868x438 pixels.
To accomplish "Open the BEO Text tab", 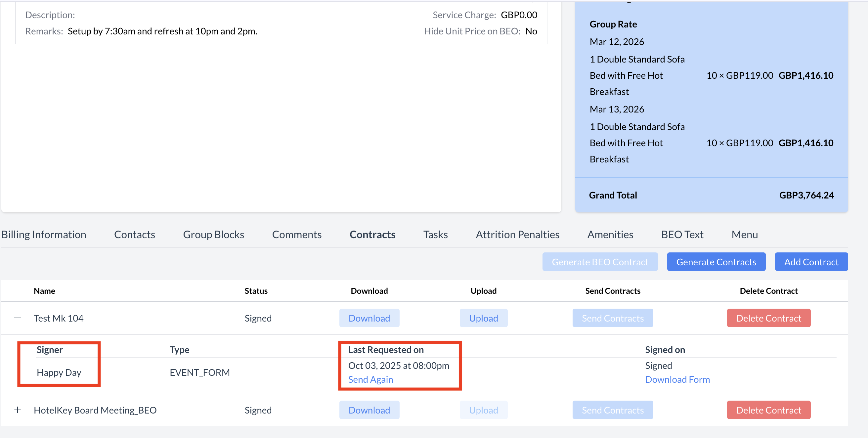I will [x=682, y=234].
